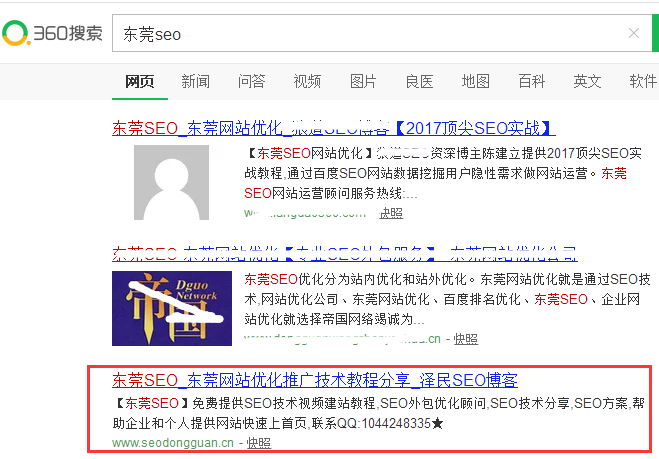659x459 pixels.
Task: Open result 泽民SEO博客 title link
Action: pos(315,380)
